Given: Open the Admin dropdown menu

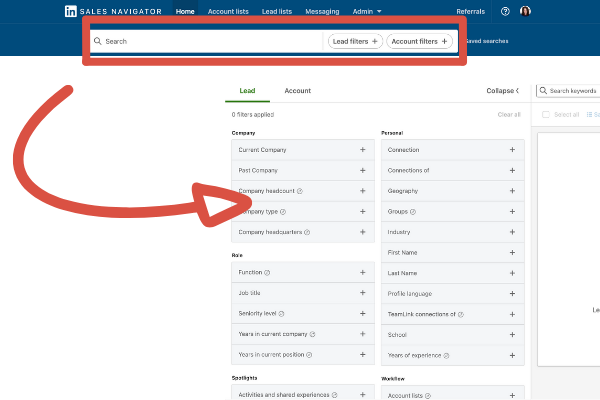Looking at the screenshot, I should tap(367, 11).
